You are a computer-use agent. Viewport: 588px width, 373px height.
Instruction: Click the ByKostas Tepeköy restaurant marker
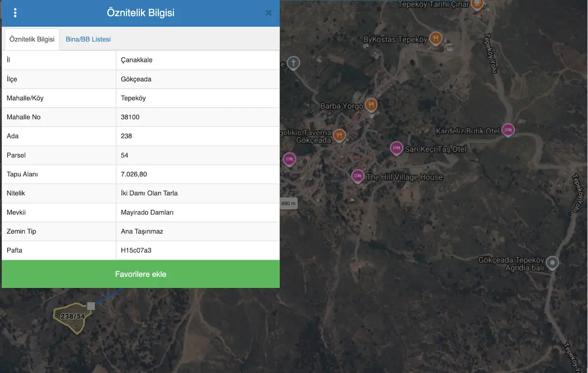436,38
